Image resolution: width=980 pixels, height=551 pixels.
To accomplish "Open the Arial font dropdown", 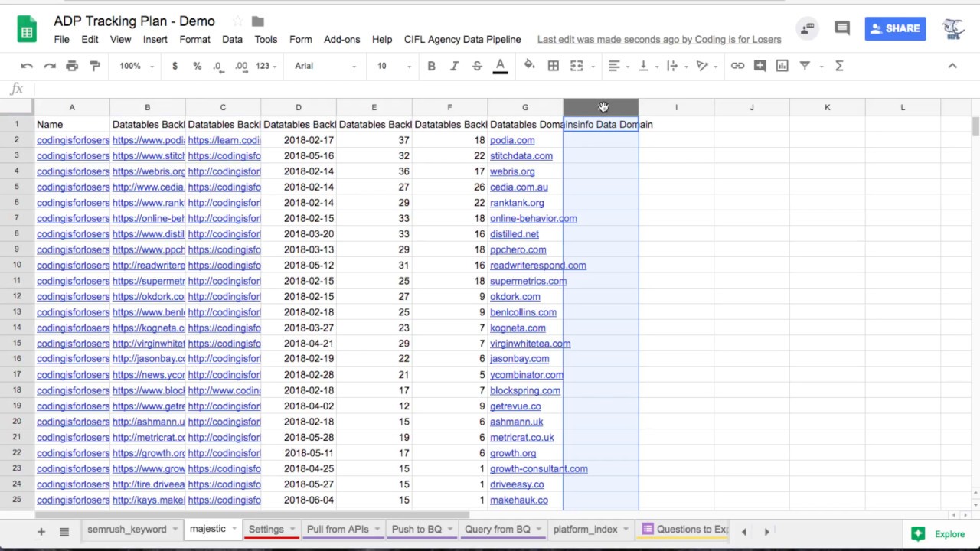I will click(325, 66).
